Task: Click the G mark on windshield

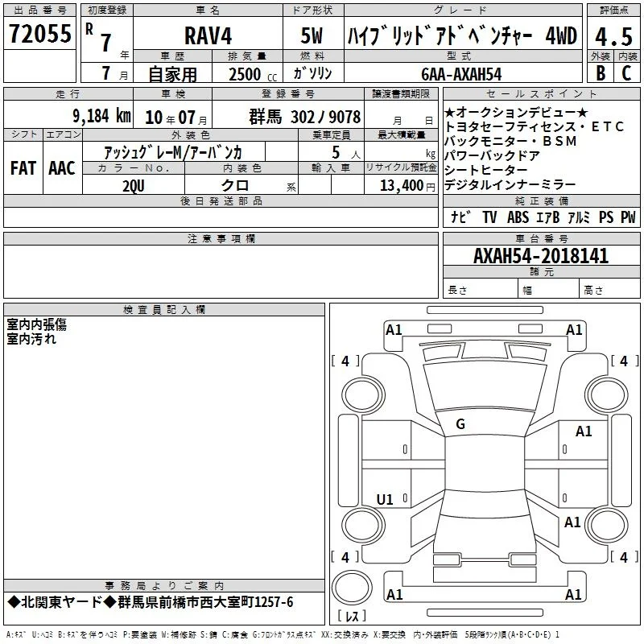Action: click(x=460, y=424)
